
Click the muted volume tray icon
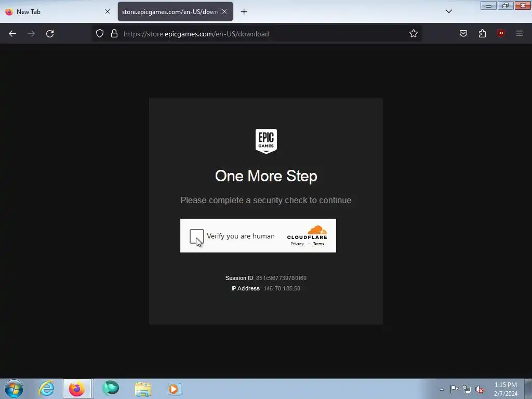(480, 389)
